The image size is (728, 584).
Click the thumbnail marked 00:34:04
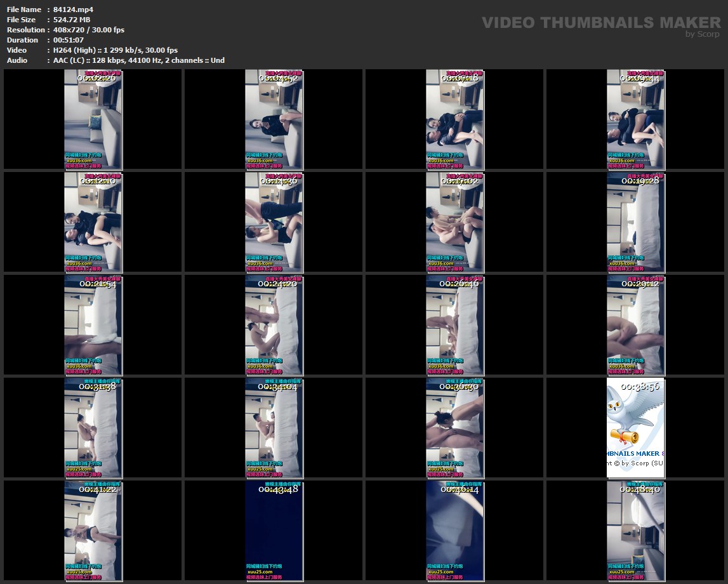point(274,428)
